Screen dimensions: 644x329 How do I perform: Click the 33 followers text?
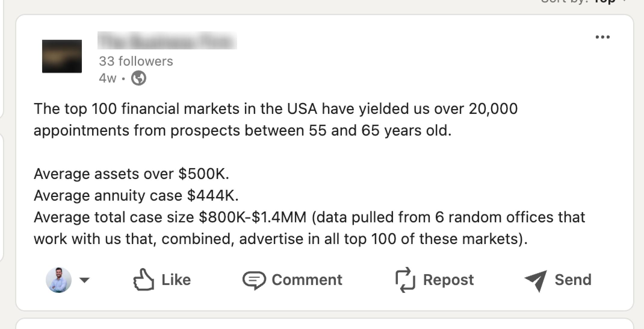[136, 61]
